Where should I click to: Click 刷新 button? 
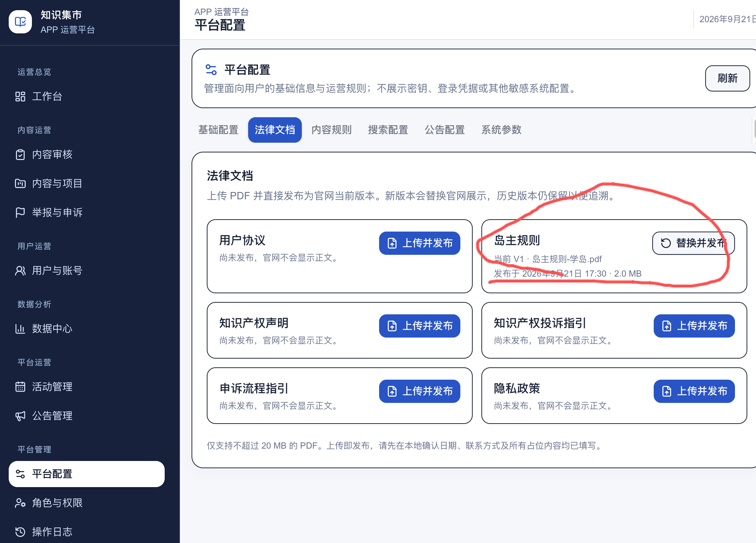coord(727,78)
